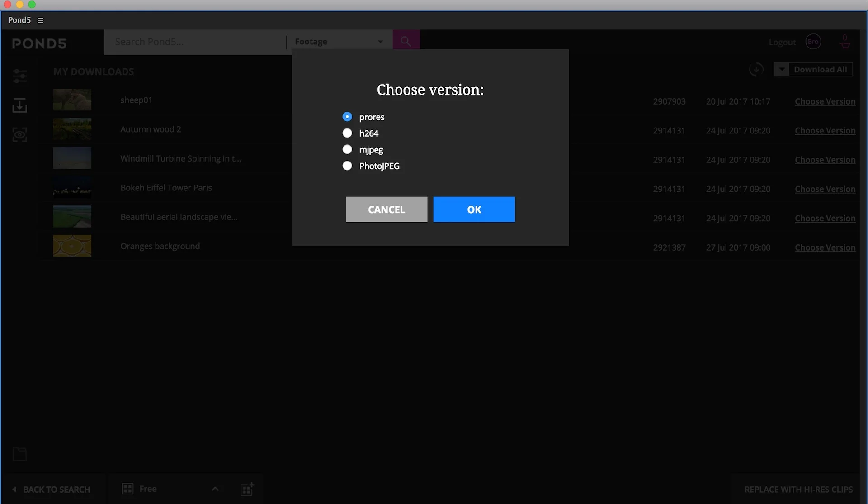
Task: Click the eye preview icon in sidebar
Action: (x=19, y=134)
